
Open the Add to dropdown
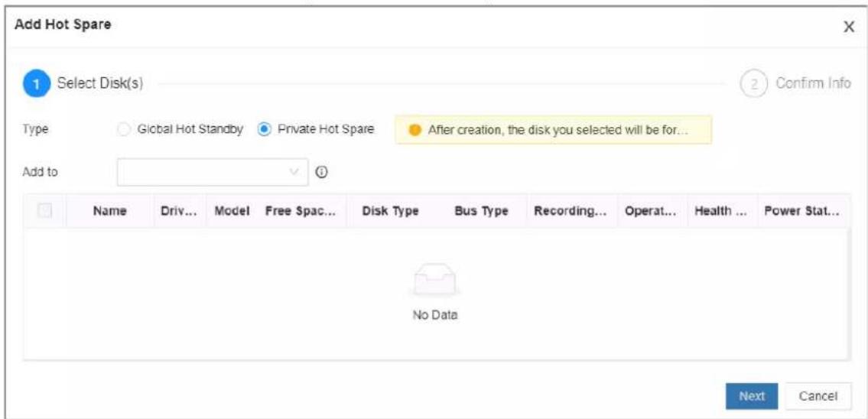pyautogui.click(x=213, y=172)
